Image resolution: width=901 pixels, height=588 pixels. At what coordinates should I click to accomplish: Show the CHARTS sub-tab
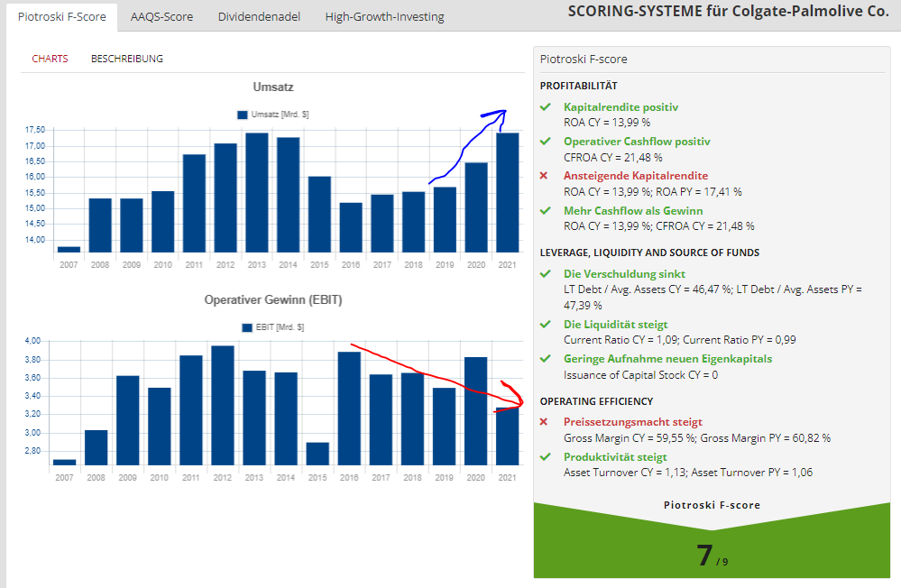(50, 59)
